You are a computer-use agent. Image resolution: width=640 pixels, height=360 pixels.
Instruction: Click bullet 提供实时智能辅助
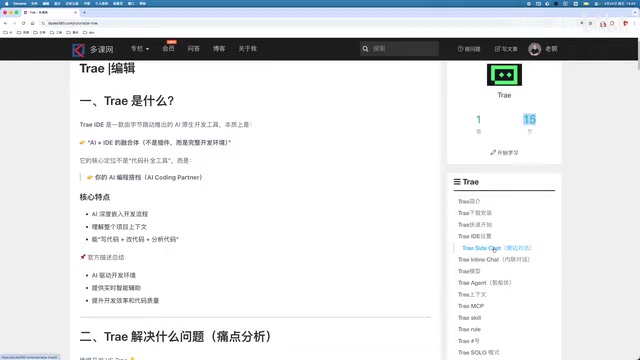click(116, 288)
